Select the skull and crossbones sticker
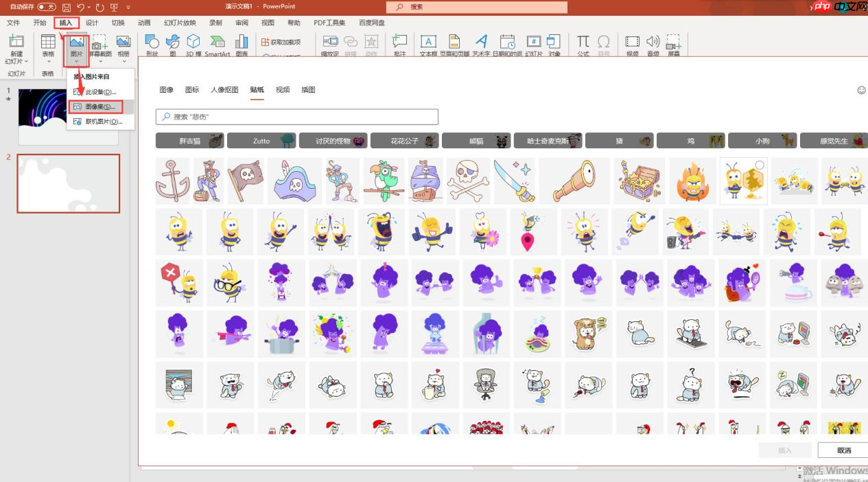The height and width of the screenshot is (482, 868). [469, 181]
